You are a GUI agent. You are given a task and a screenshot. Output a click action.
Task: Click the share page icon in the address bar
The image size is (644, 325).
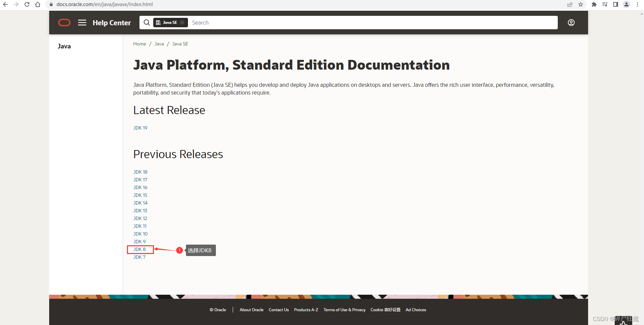pyautogui.click(x=570, y=4)
